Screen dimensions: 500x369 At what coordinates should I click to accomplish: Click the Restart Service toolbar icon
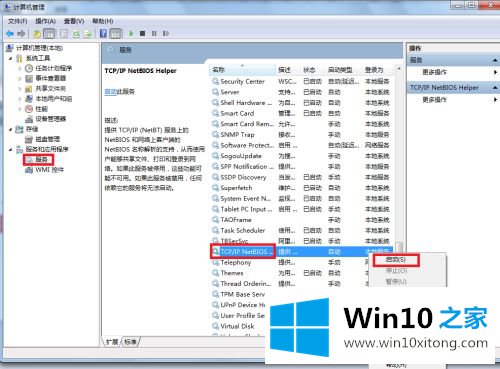(x=166, y=33)
